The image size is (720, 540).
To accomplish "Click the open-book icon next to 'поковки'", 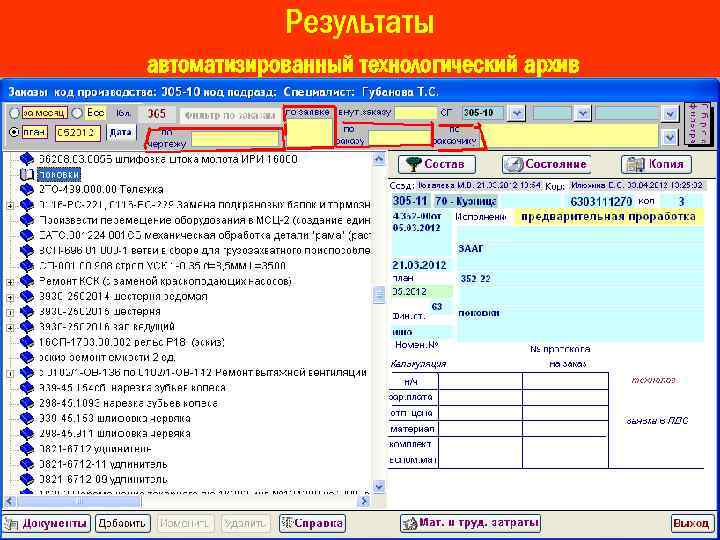I will pos(27,174).
